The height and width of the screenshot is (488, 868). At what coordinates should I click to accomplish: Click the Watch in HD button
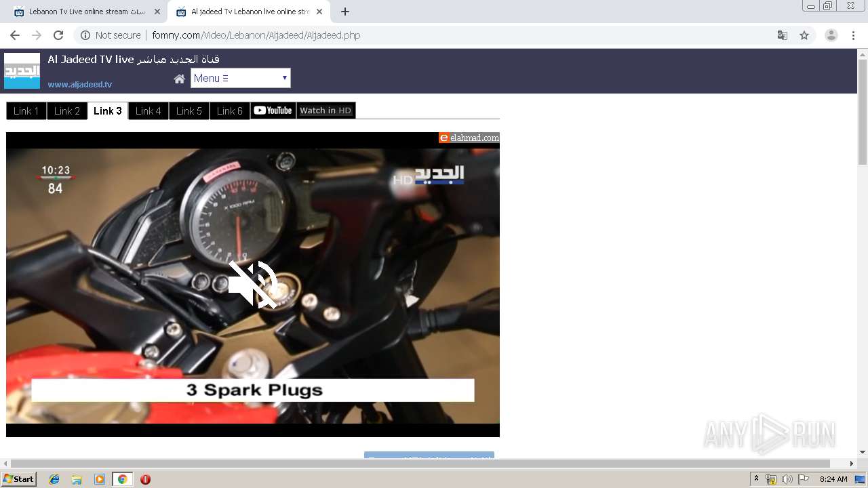(x=326, y=110)
